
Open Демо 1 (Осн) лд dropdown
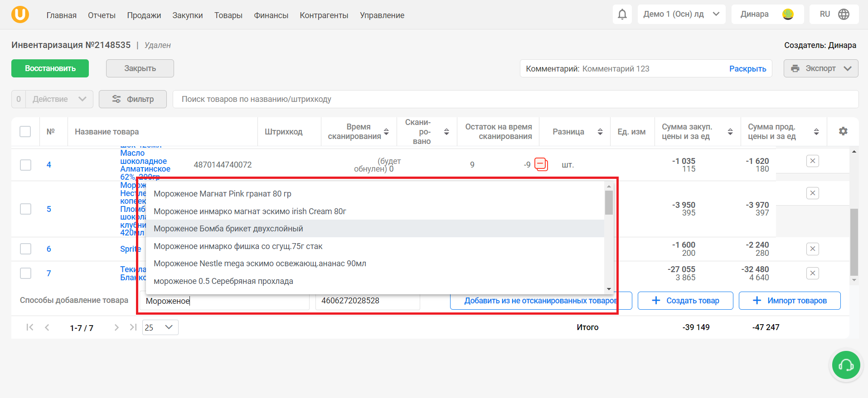click(681, 14)
